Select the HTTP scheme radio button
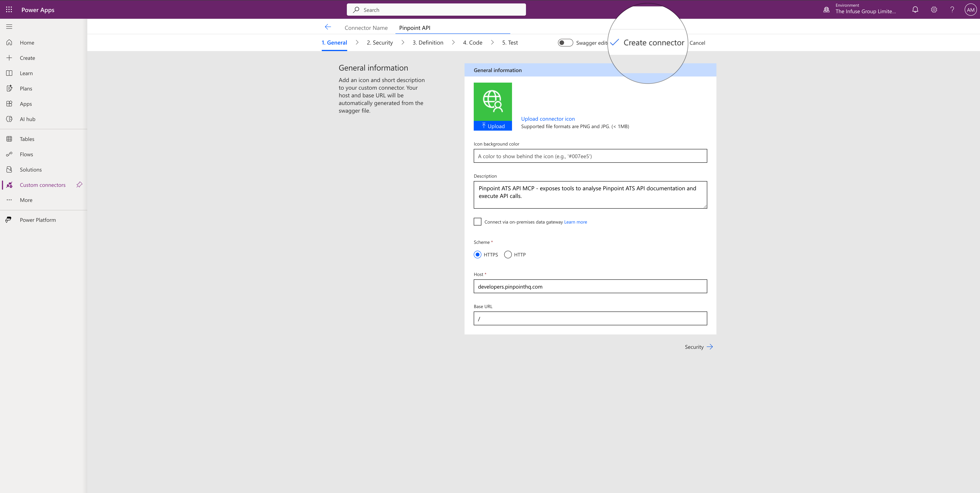Screen dimensions: 980x493 pos(508,255)
